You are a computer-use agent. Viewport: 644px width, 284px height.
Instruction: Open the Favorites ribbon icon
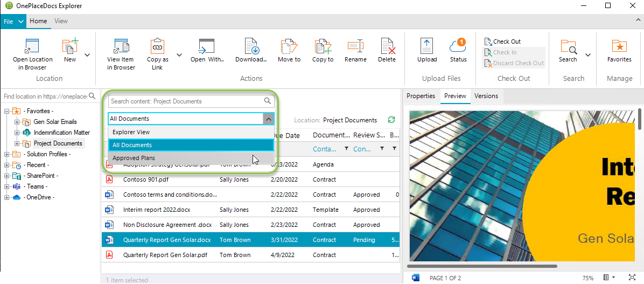coord(619,46)
